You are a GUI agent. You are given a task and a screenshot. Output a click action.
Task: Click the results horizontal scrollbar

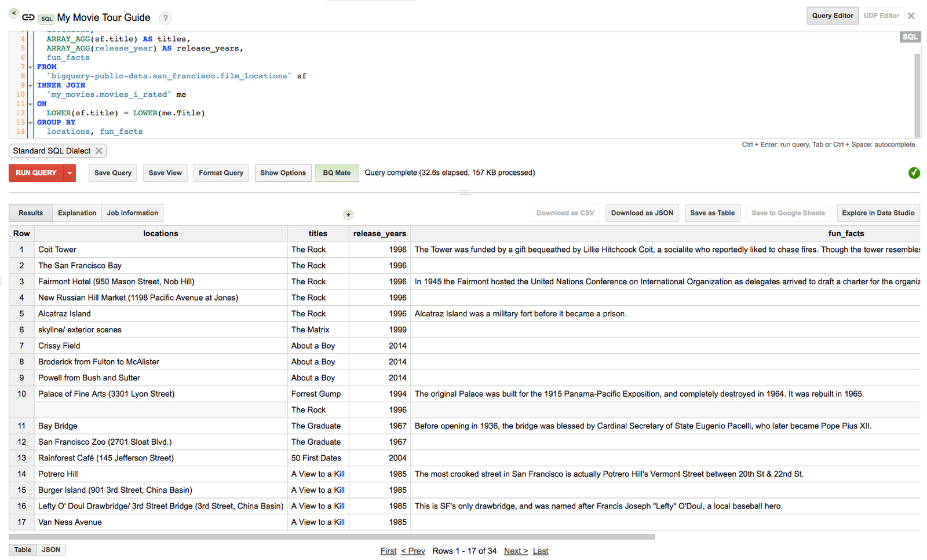332,537
